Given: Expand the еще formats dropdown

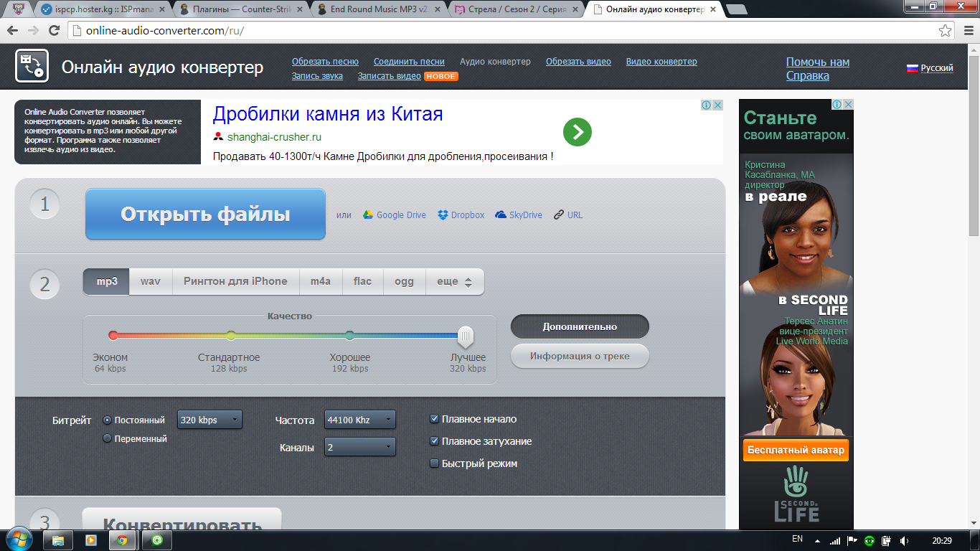Looking at the screenshot, I should (455, 282).
